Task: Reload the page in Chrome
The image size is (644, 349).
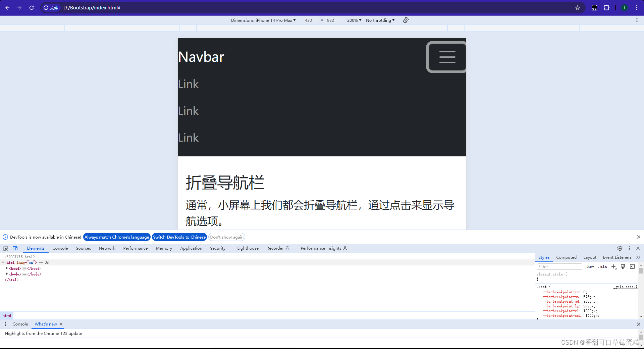Action: pos(31,7)
